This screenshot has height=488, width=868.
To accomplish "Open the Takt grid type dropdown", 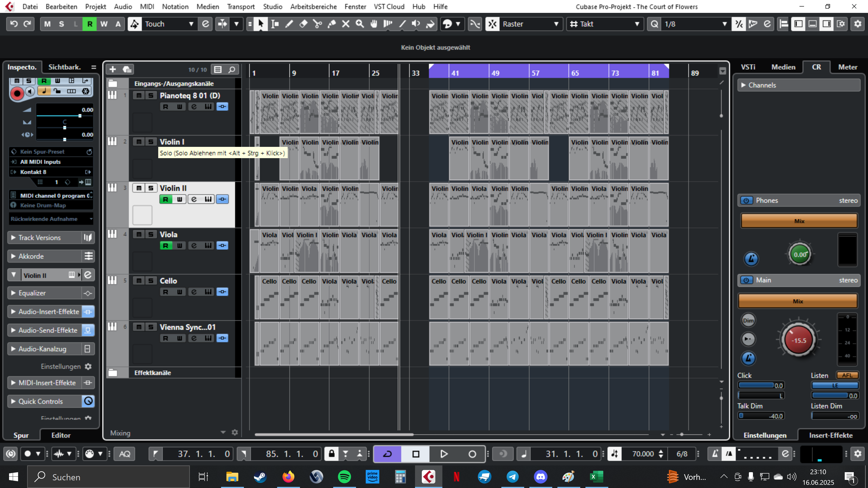I will point(605,24).
